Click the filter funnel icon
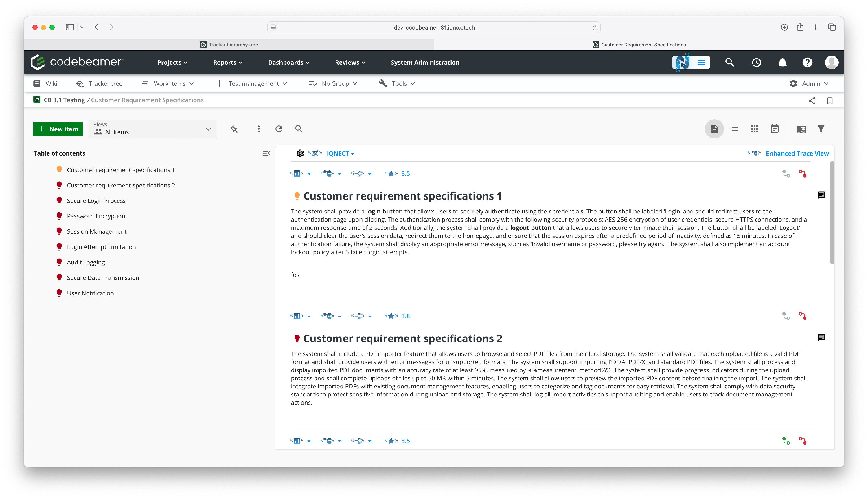This screenshot has width=868, height=499. (x=821, y=129)
